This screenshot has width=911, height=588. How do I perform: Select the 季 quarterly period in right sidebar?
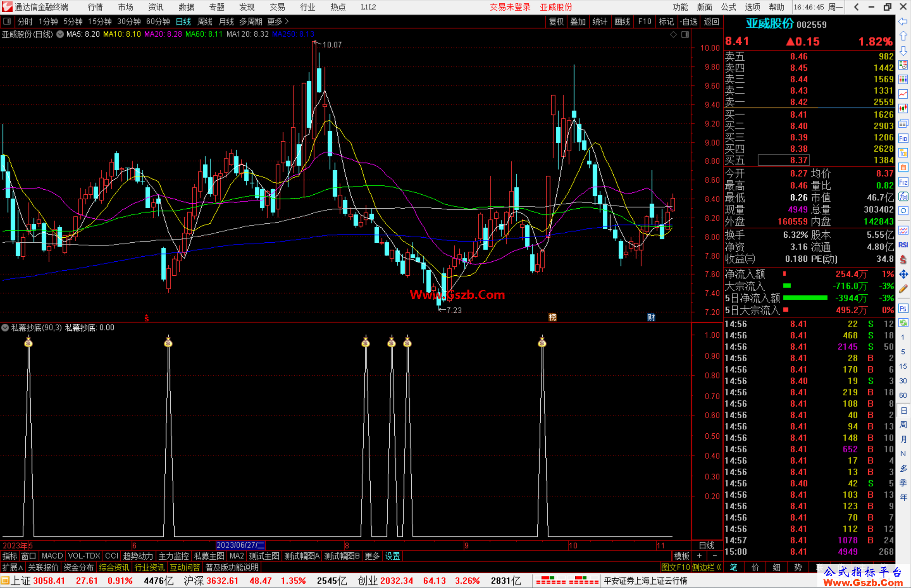(903, 483)
